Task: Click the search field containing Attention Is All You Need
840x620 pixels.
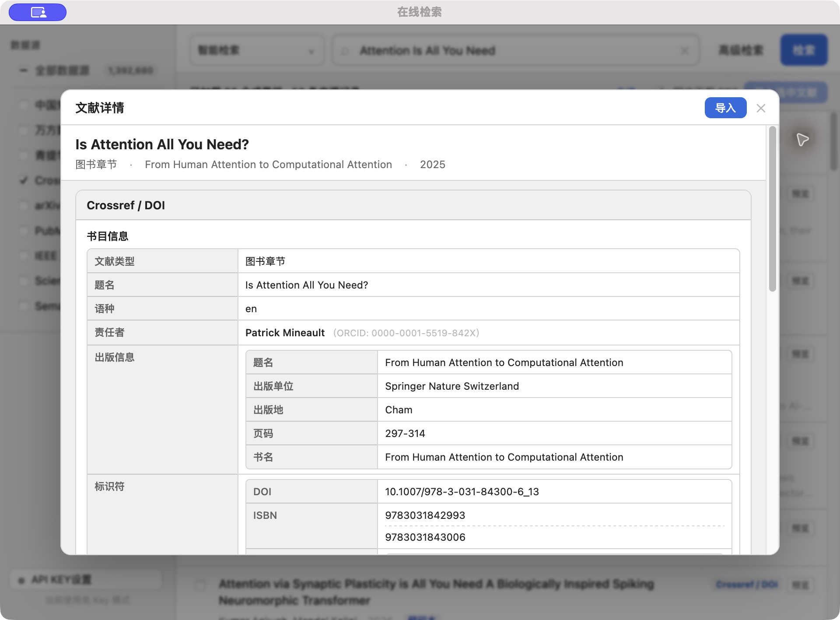Action: coord(515,50)
